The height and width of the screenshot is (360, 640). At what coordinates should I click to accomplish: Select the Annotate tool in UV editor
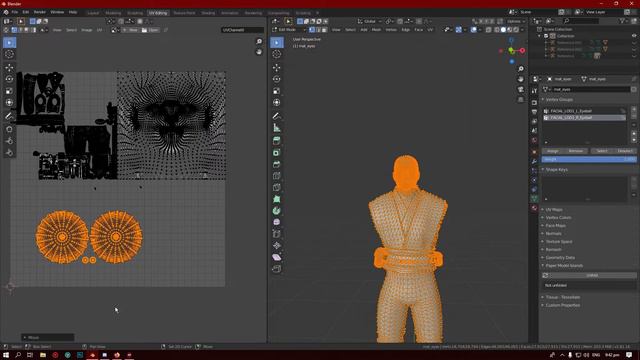pyautogui.click(x=9, y=116)
